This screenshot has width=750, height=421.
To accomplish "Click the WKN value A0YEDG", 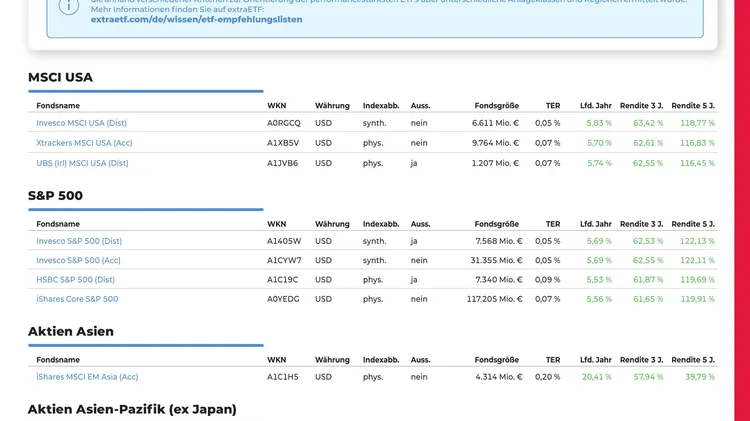I will 283,299.
